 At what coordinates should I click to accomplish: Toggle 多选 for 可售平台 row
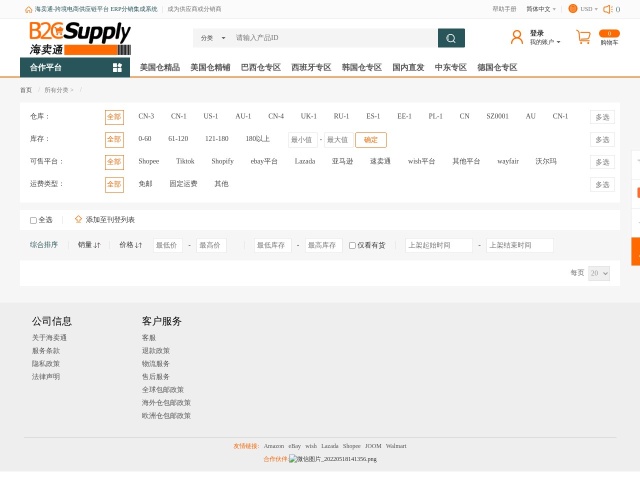(602, 162)
